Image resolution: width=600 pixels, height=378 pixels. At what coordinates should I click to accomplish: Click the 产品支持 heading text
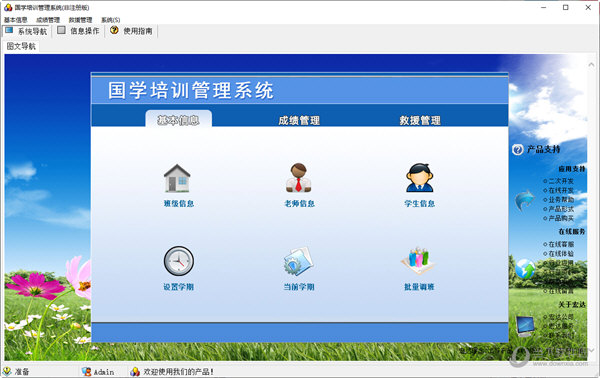tap(543, 149)
